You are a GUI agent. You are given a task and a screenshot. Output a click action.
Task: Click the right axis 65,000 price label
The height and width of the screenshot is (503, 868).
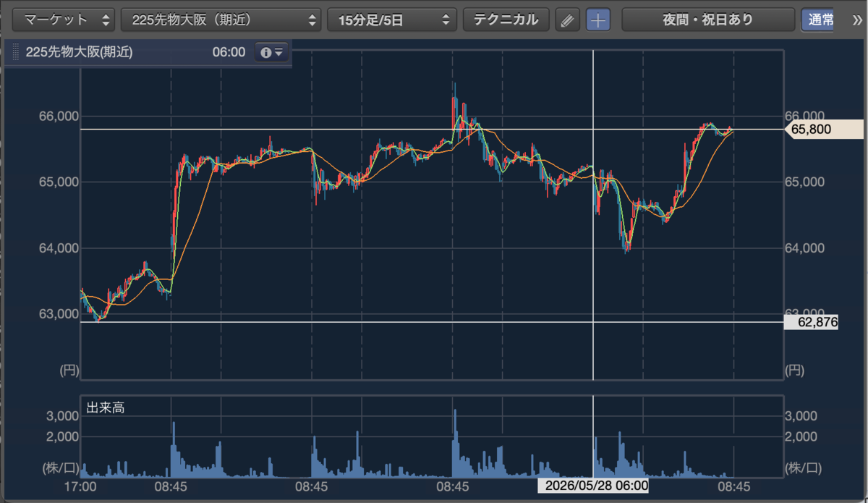(x=804, y=182)
